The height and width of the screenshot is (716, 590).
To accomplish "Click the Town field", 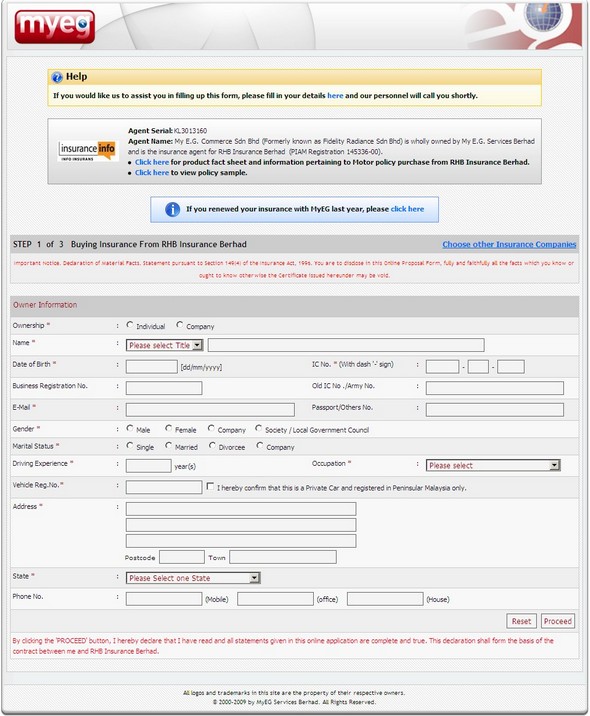I will pos(283,557).
